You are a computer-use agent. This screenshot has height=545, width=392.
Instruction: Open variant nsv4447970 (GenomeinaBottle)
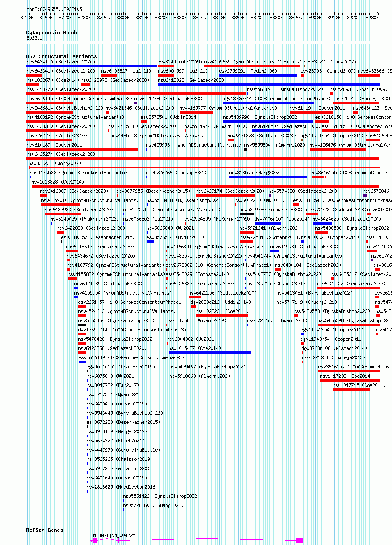(x=123, y=450)
